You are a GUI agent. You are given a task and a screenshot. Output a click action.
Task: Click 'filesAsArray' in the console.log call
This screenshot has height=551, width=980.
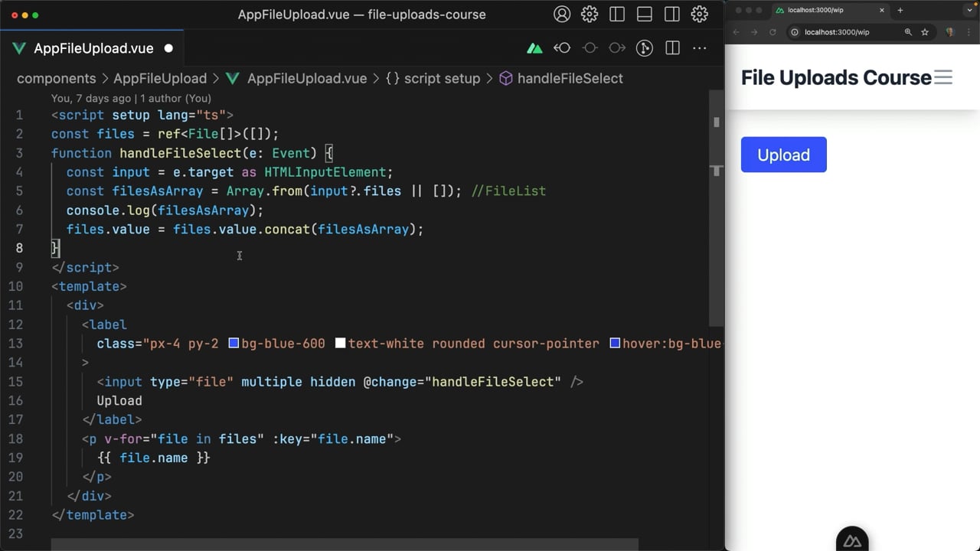(x=203, y=210)
